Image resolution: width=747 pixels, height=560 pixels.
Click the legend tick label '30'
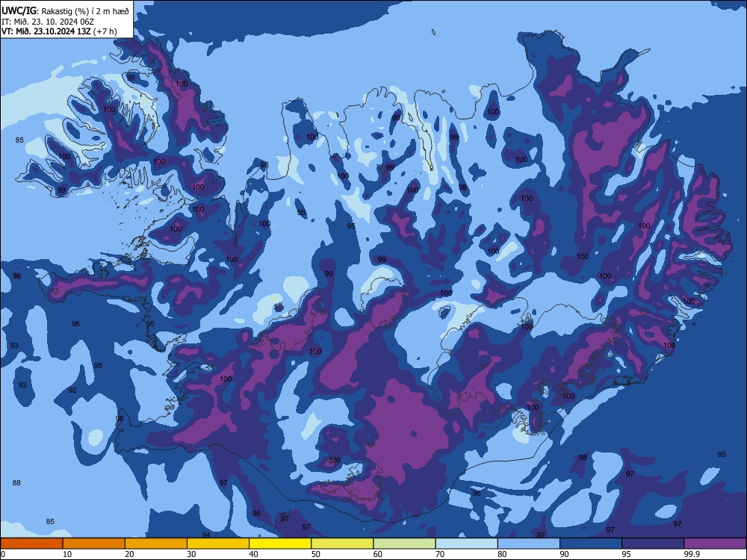pyautogui.click(x=191, y=554)
